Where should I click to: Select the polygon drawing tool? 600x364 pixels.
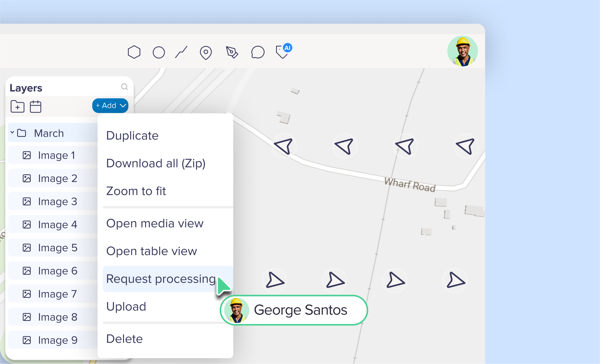[134, 52]
